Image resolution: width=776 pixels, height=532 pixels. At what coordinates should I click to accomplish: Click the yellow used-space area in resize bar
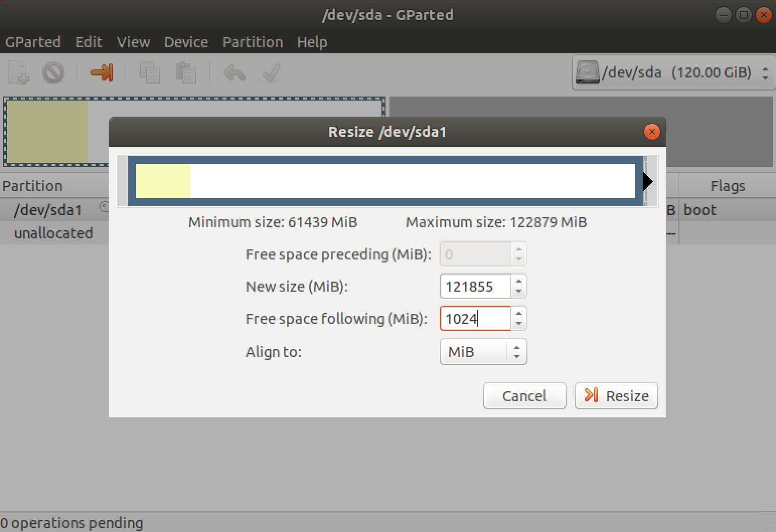click(x=163, y=181)
